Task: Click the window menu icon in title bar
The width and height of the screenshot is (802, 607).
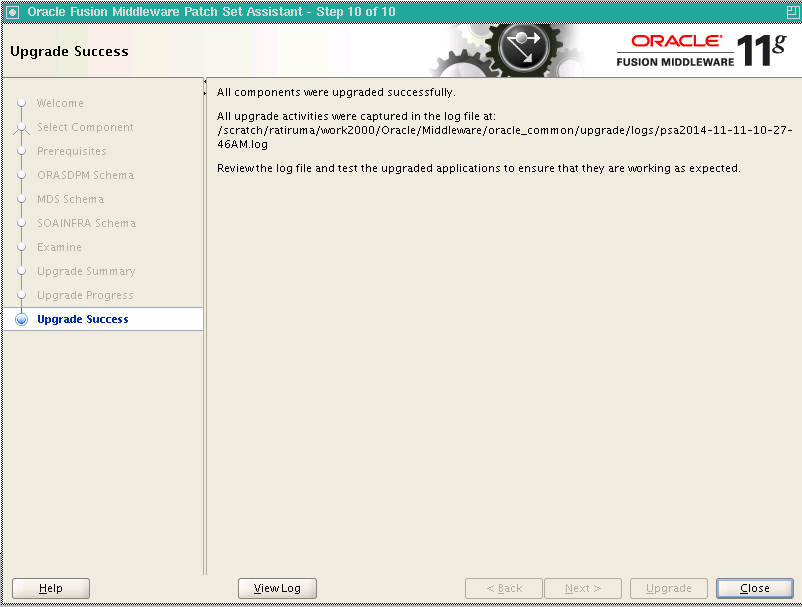Action: pos(13,12)
